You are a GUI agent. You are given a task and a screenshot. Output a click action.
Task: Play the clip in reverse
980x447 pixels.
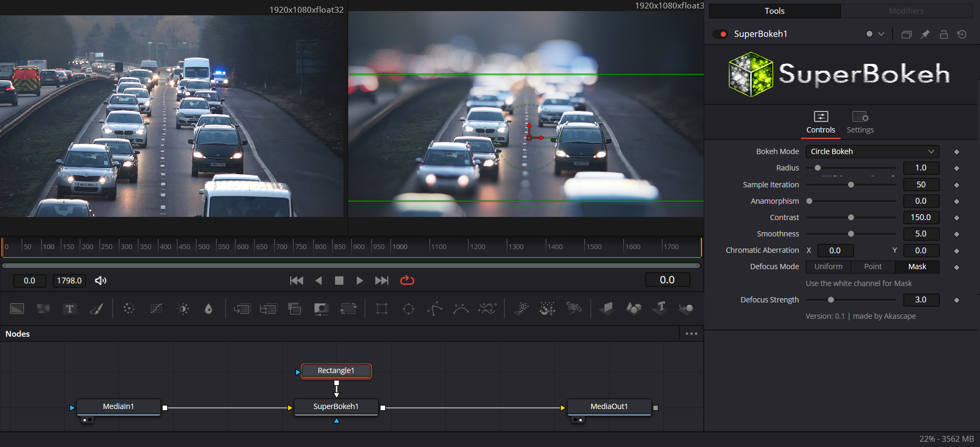pos(318,281)
